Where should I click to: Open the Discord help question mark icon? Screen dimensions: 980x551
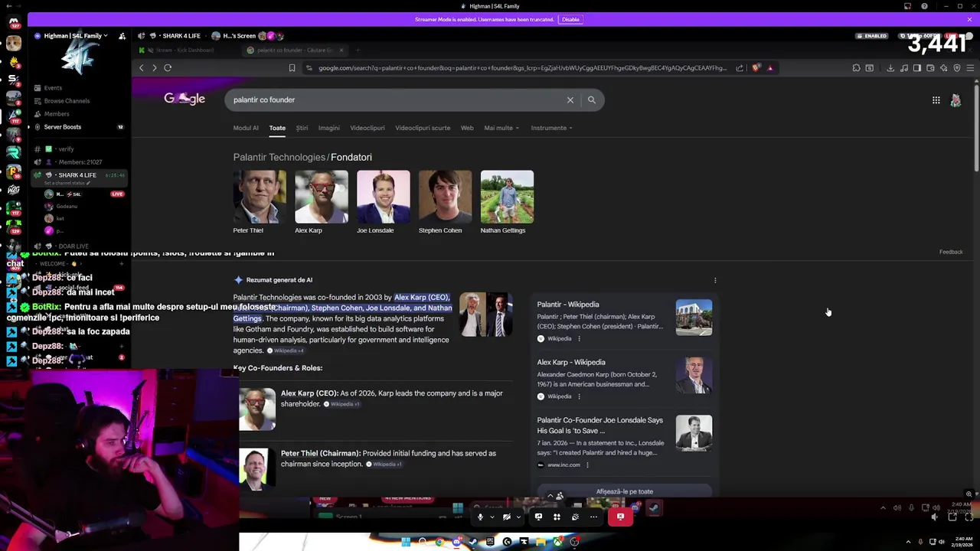924,6
